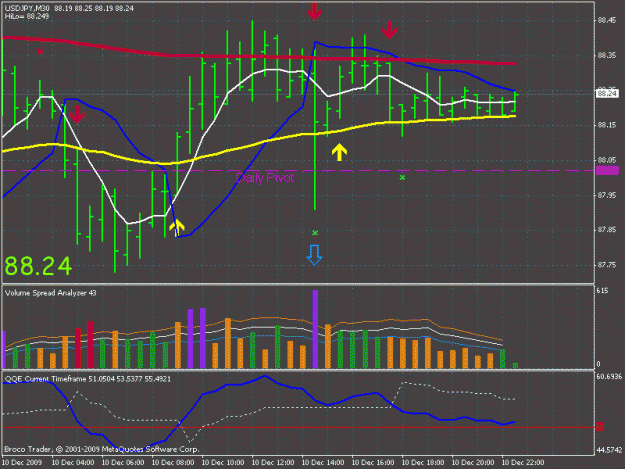The width and height of the screenshot is (625, 469).
Task: Select the red down arrow near 16:00 candles
Action: tap(389, 30)
